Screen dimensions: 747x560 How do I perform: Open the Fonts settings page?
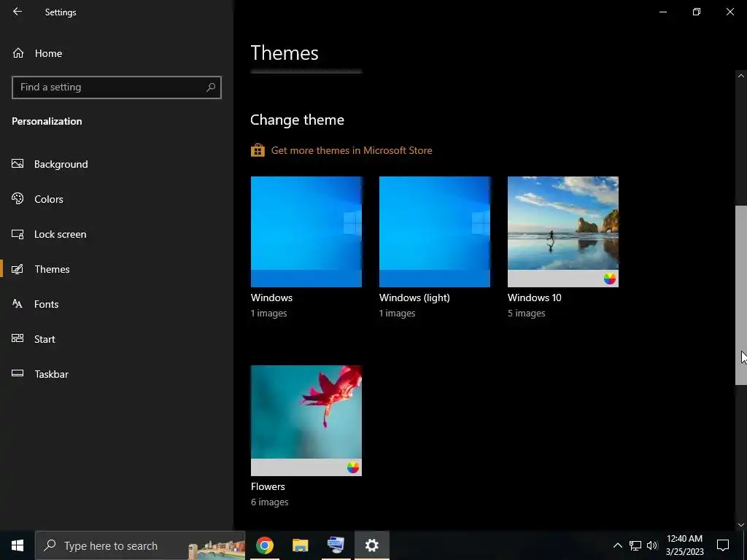tap(117, 304)
